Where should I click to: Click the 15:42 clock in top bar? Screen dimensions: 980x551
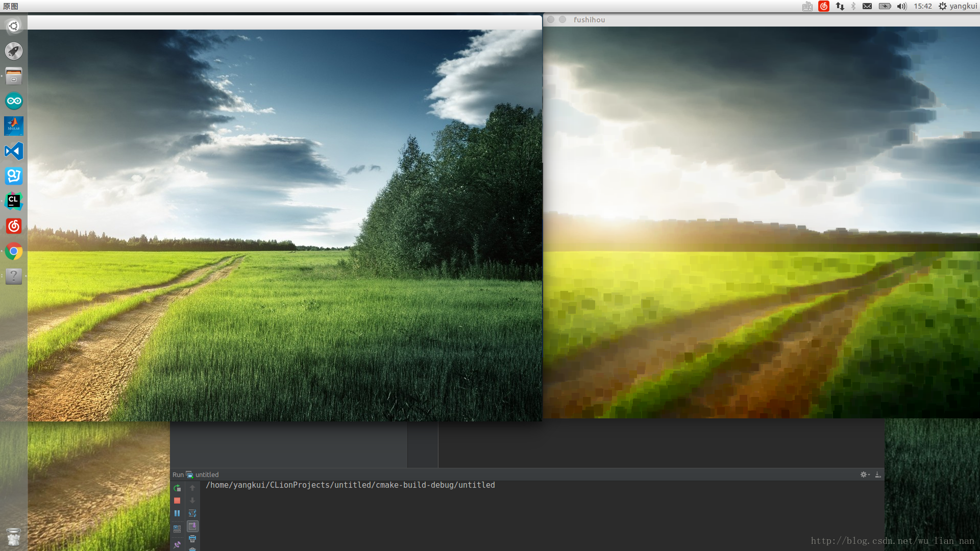pos(923,6)
